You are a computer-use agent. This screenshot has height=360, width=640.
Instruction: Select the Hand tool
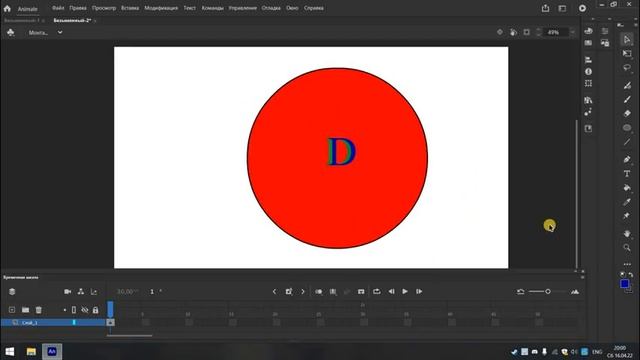(x=627, y=233)
